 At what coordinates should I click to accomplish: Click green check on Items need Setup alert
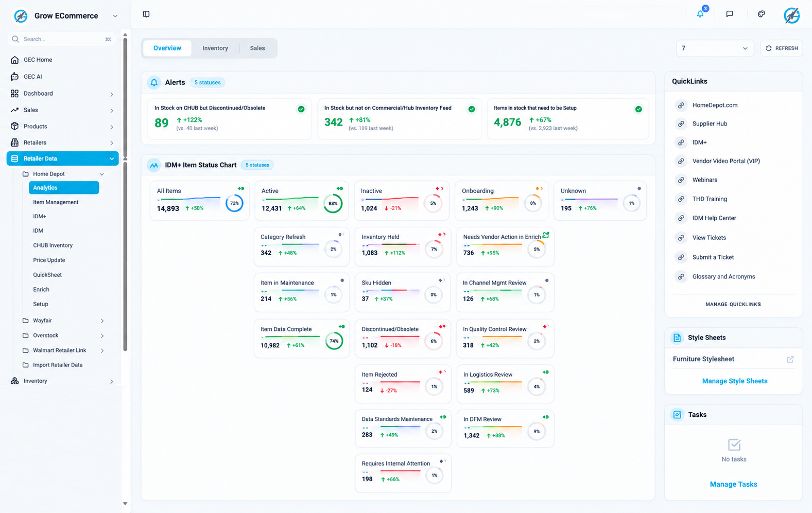click(638, 109)
